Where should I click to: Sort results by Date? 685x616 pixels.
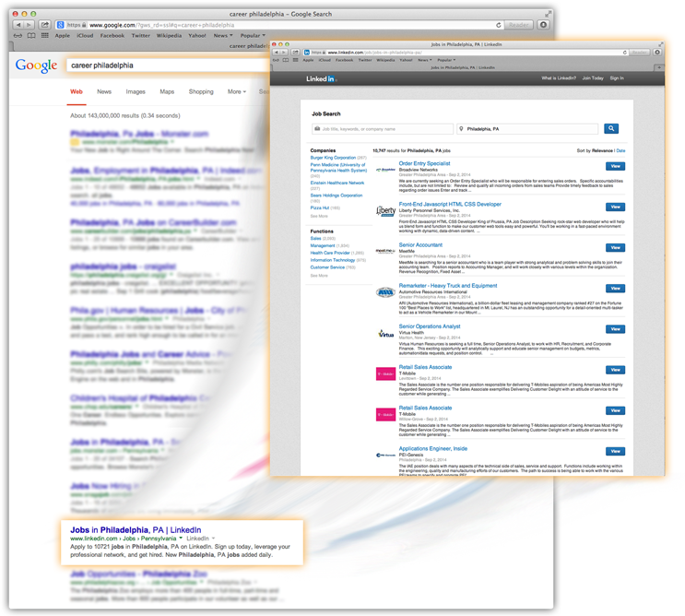pyautogui.click(x=620, y=150)
